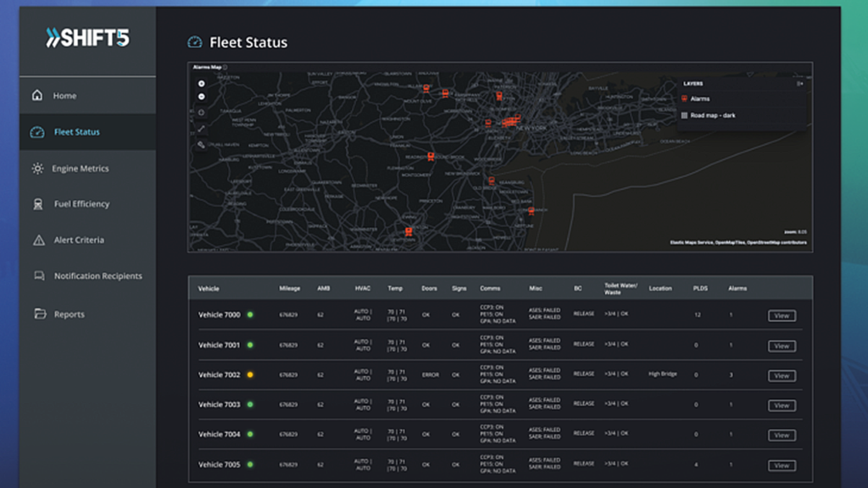Viewport: 868px width, 488px height.
Task: Click View button for Vehicle 7000
Action: coord(782,316)
